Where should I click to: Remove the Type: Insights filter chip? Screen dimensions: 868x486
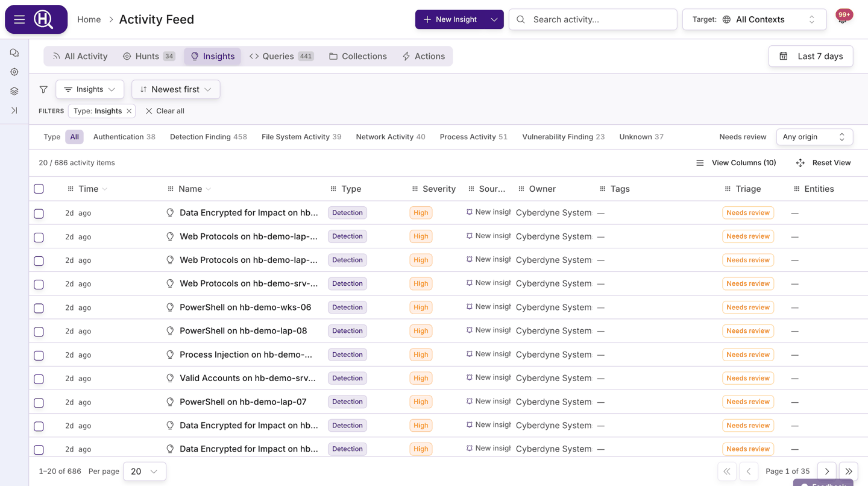coord(129,111)
